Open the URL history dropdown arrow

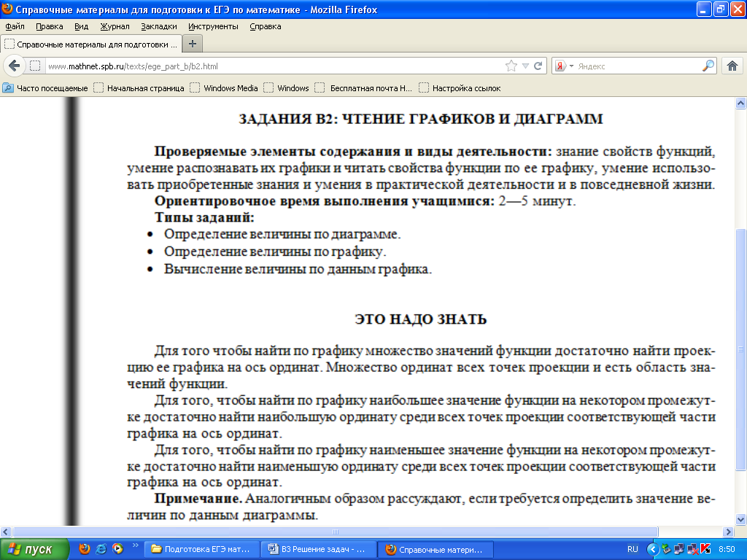pyautogui.click(x=525, y=66)
